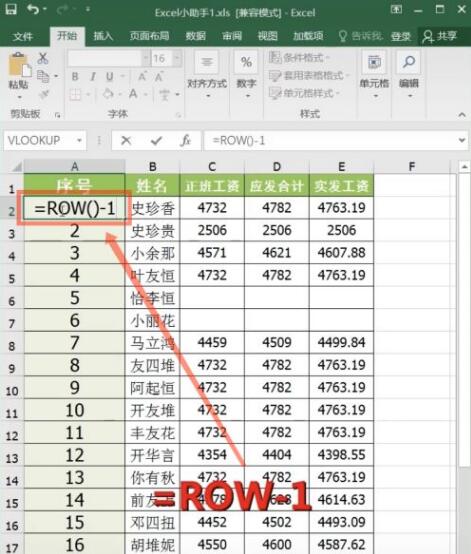Click the cell showing 4499.84
The height and width of the screenshot is (554, 471).
(x=341, y=342)
